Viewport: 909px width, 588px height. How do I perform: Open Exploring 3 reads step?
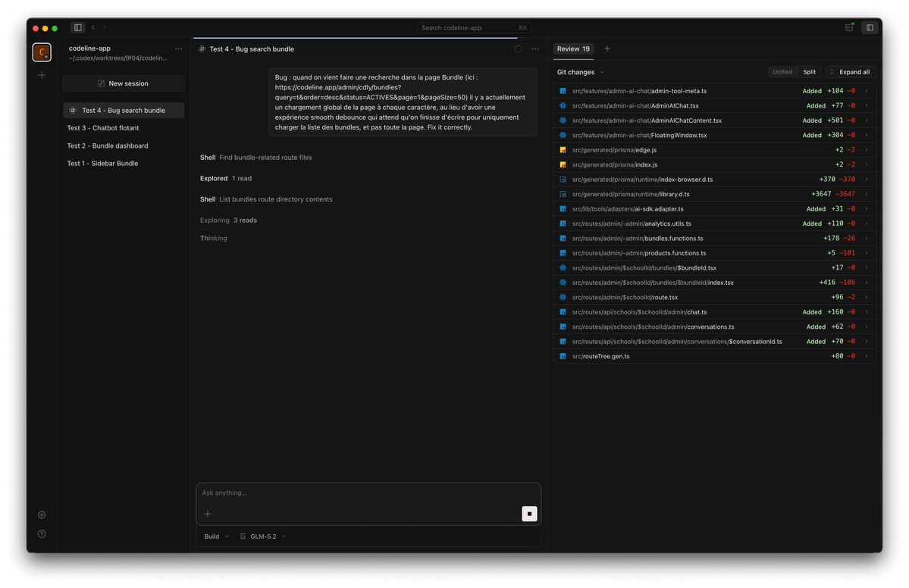[228, 220]
